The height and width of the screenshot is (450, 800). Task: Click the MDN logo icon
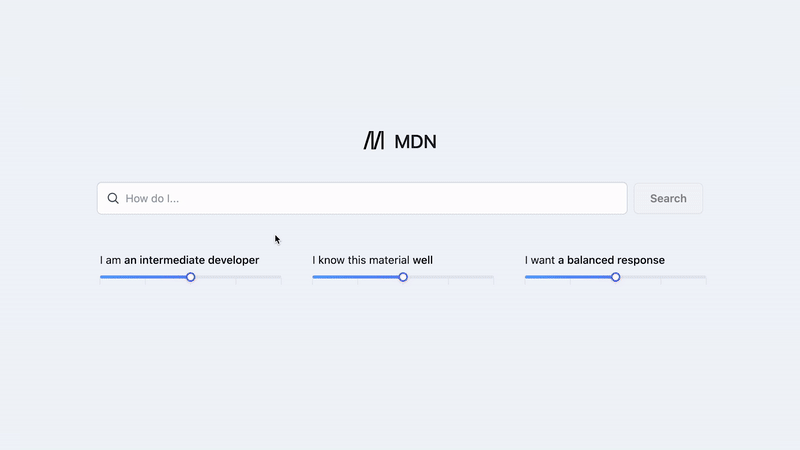coord(374,141)
